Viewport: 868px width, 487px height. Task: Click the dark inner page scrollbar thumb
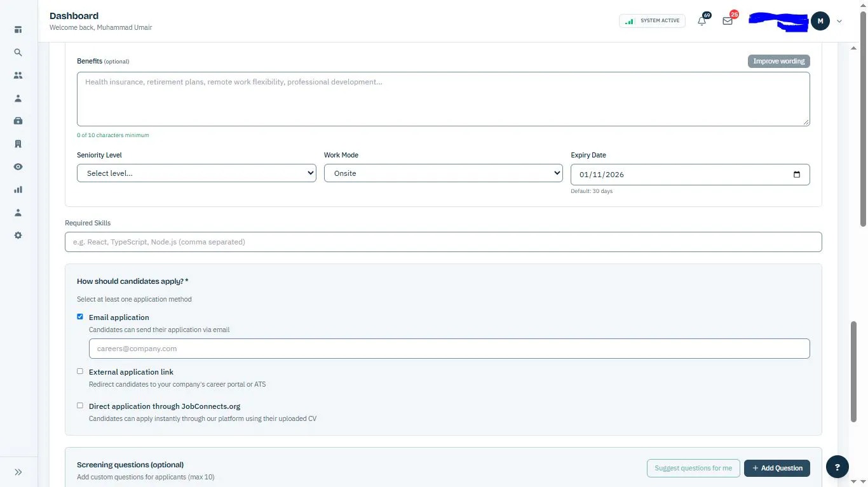click(x=854, y=371)
